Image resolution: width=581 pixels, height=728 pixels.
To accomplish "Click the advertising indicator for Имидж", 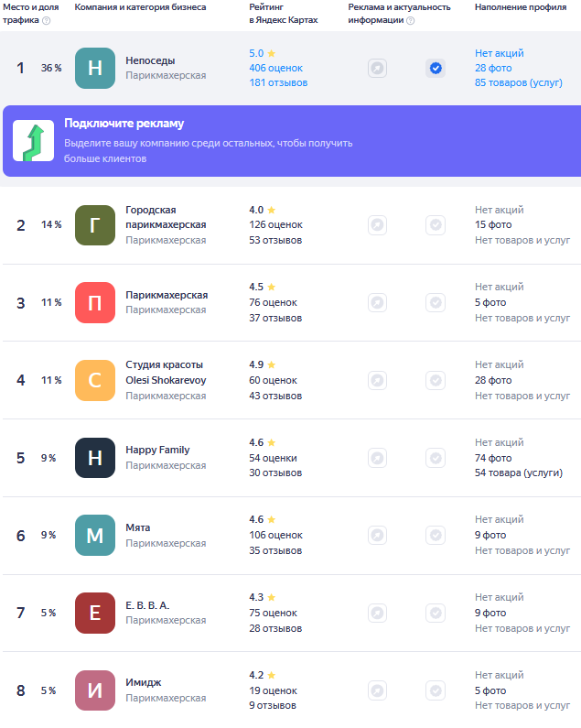I will (378, 690).
